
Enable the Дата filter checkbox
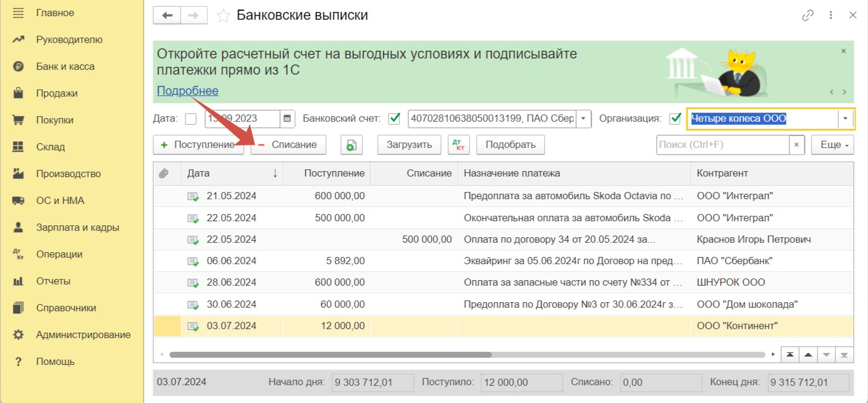191,119
